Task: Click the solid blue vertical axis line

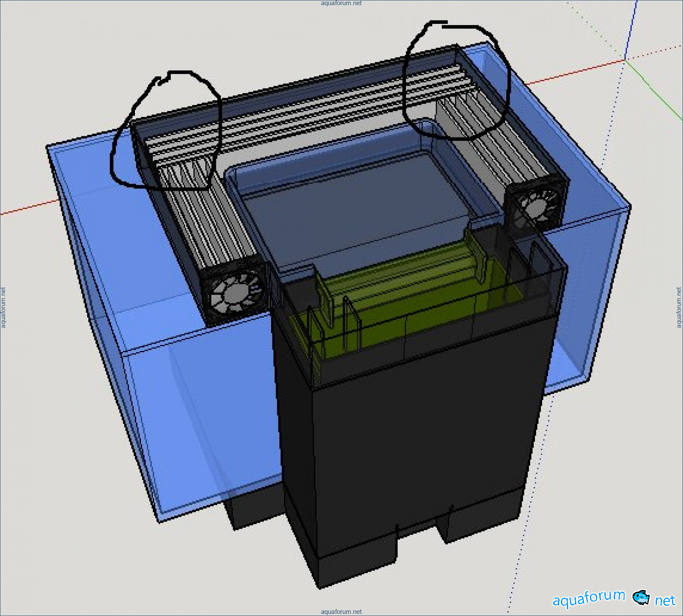Action: pos(632,26)
